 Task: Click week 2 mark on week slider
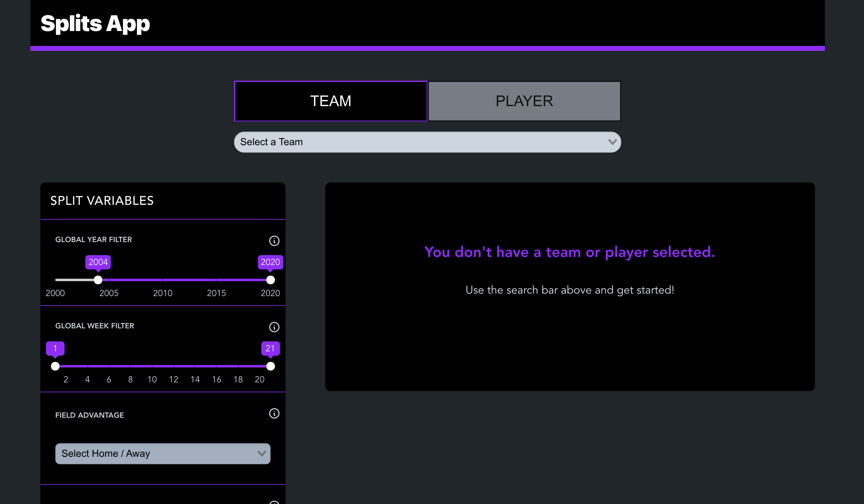tap(66, 379)
